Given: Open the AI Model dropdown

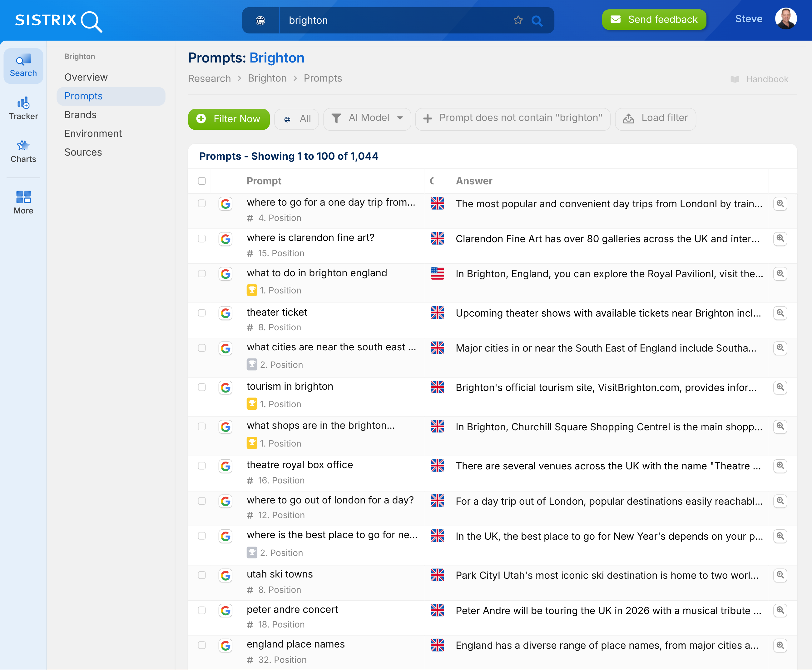Looking at the screenshot, I should [x=367, y=118].
